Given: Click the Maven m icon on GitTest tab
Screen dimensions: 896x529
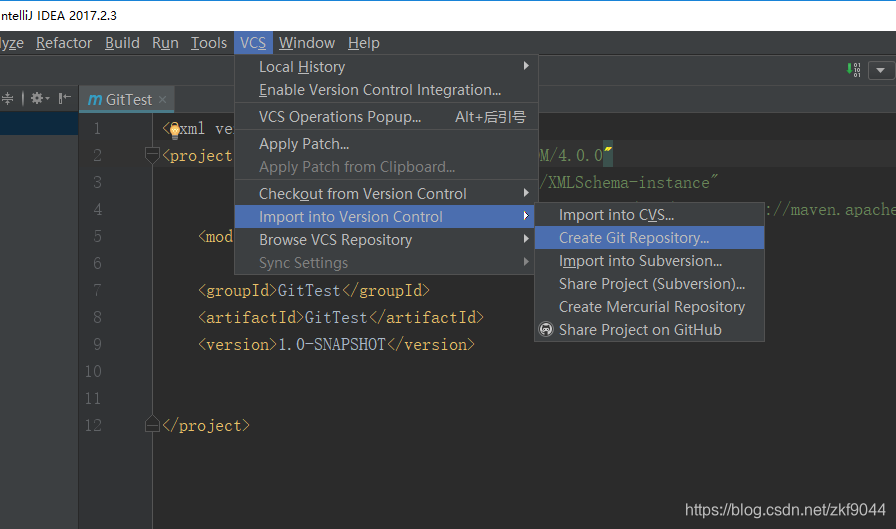Looking at the screenshot, I should pos(95,100).
